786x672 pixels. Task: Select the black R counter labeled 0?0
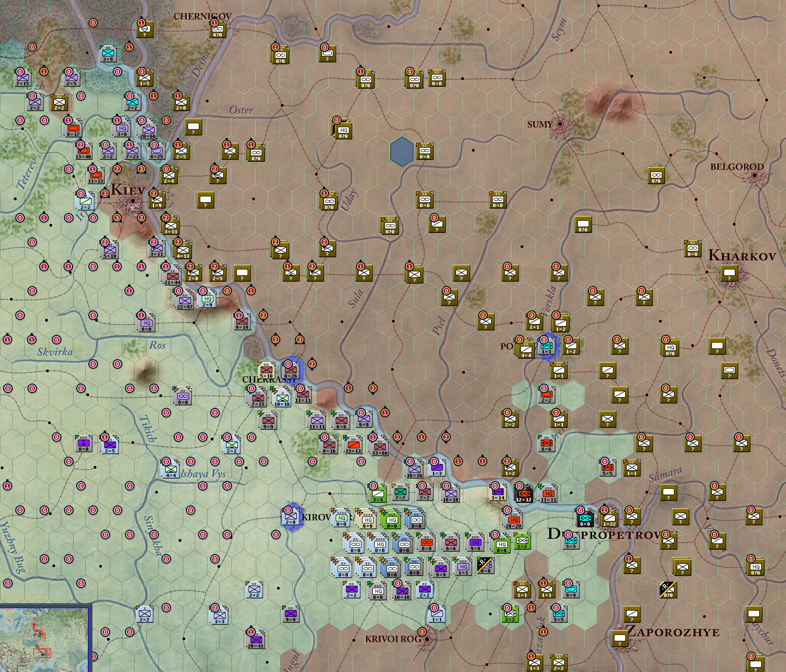668,590
